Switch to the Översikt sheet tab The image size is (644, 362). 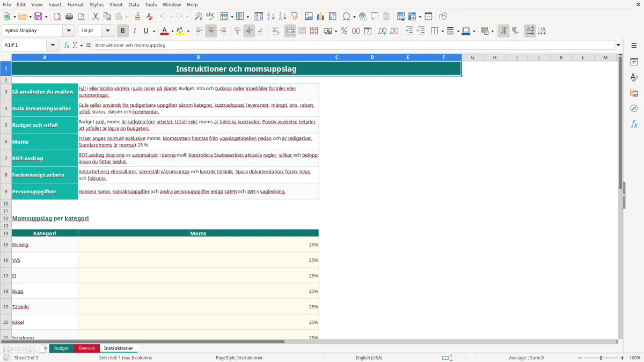(86, 349)
